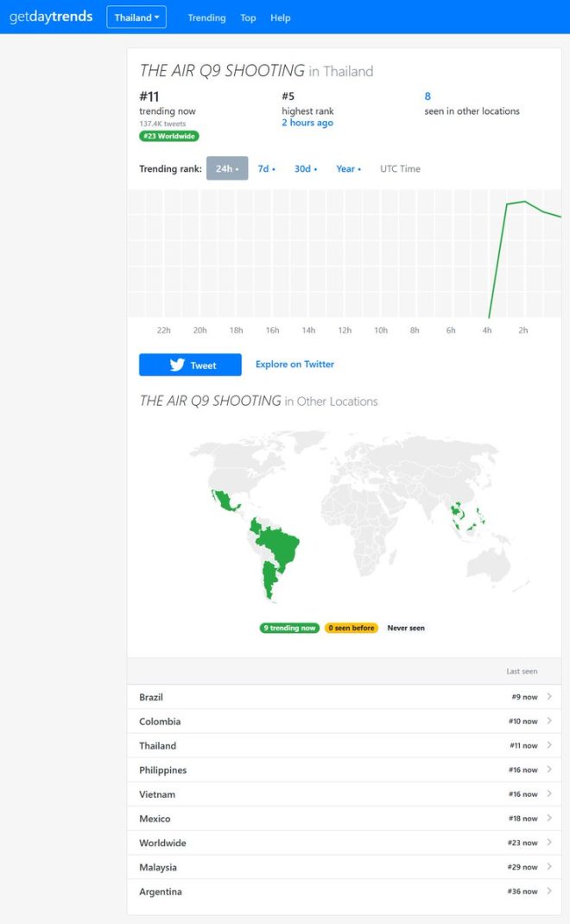
Task: Open the Argentina location row
Action: tap(345, 891)
